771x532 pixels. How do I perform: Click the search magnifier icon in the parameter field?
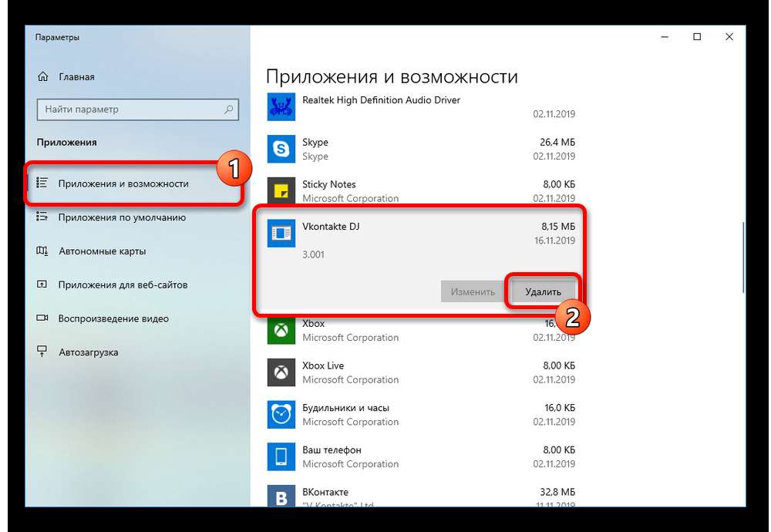[x=229, y=109]
